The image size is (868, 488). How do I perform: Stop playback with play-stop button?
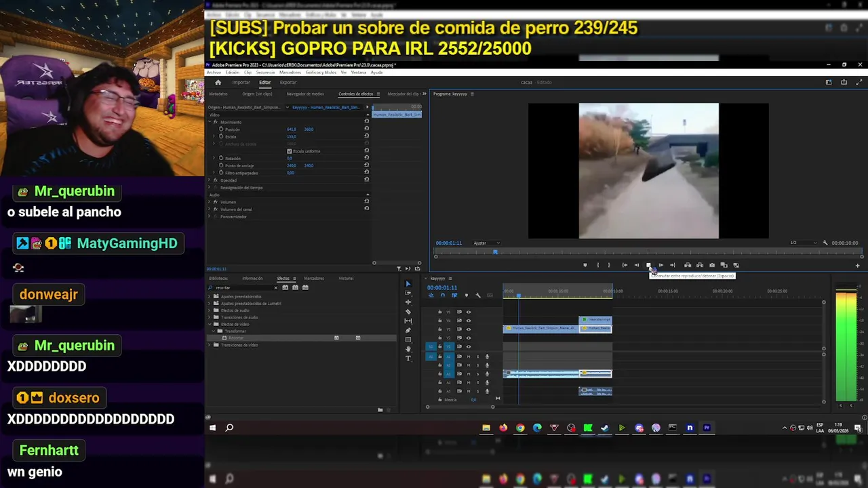(x=648, y=265)
